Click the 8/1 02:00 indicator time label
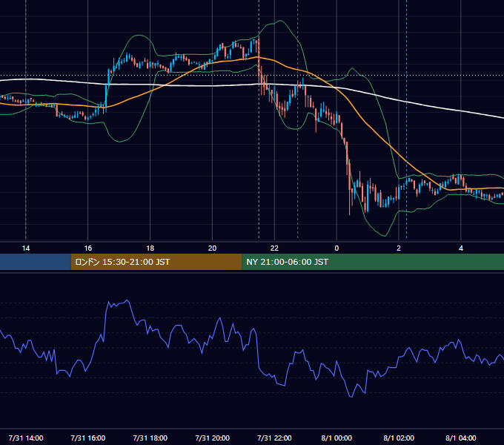Screen dimensions: 504x445 [x=399, y=438]
